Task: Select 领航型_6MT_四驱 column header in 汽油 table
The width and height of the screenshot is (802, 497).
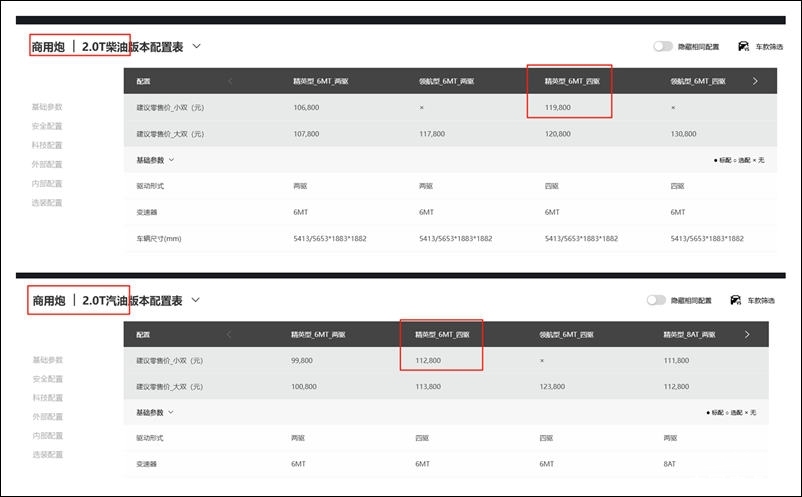Action: tap(566, 335)
